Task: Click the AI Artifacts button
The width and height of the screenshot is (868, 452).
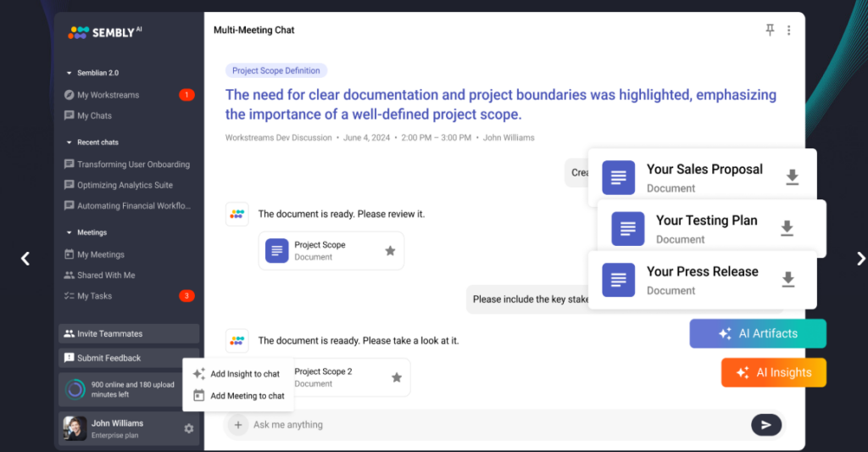Action: click(758, 333)
